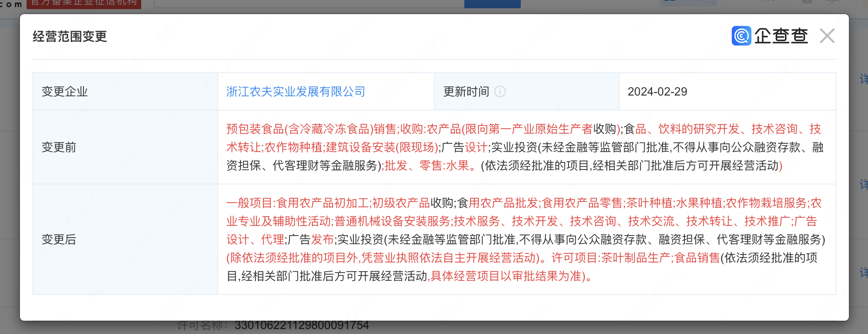Close the 经营范围变更 dialog
868x334 pixels.
[827, 36]
